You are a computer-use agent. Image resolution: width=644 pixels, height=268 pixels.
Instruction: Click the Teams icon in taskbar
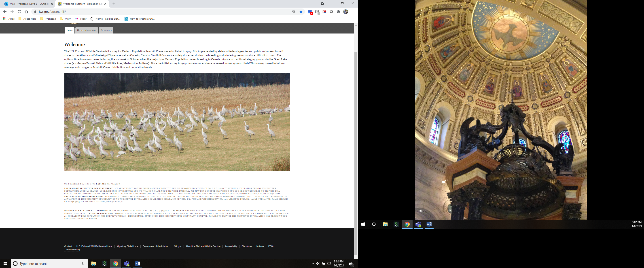pos(127,264)
